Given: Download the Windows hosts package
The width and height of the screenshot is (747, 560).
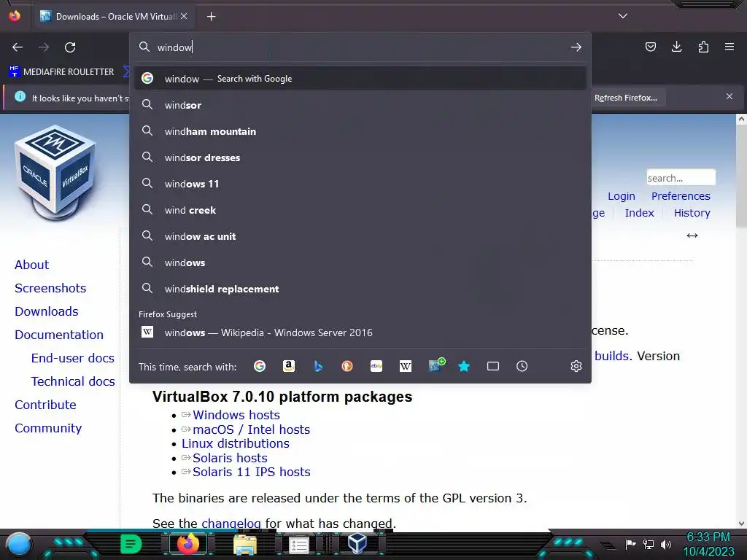Looking at the screenshot, I should [x=236, y=415].
